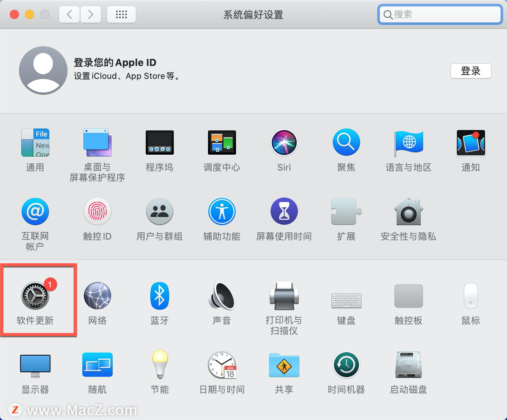Click inside the 搜索 search field
507x420 pixels.
coord(439,14)
